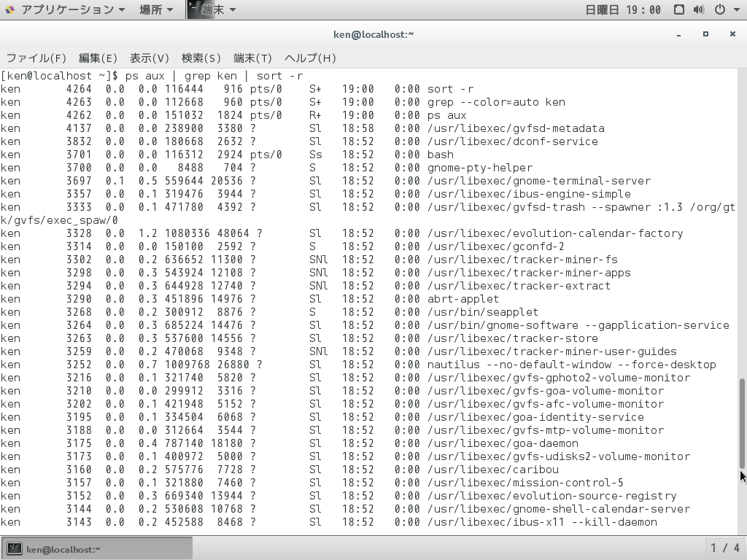
Task: Click the terminal vertical scrollbar thumb
Action: click(742, 424)
